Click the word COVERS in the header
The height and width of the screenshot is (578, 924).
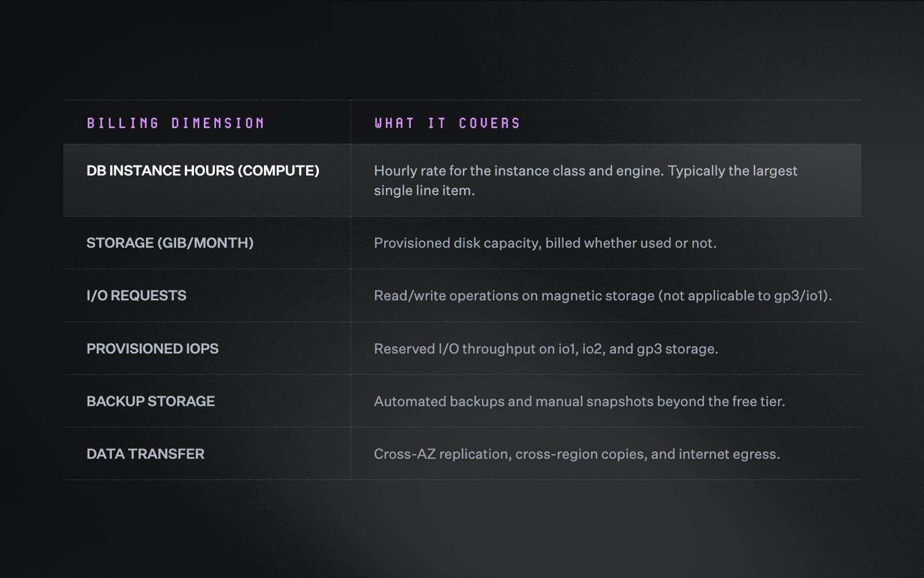[490, 123]
